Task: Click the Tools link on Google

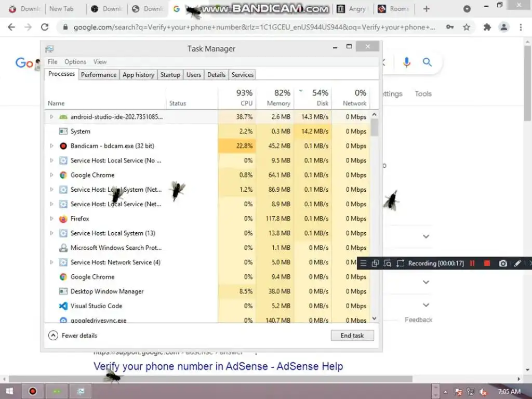Action: point(423,94)
